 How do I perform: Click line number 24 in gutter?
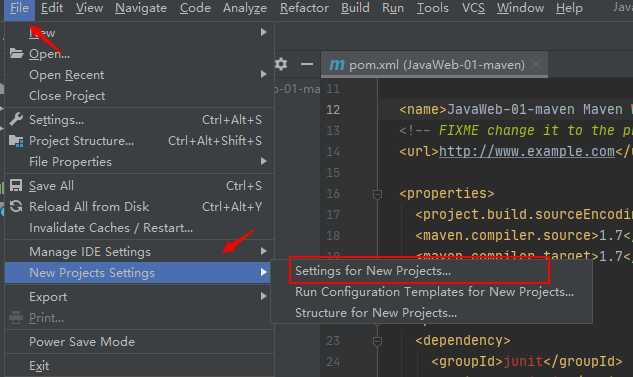point(333,362)
